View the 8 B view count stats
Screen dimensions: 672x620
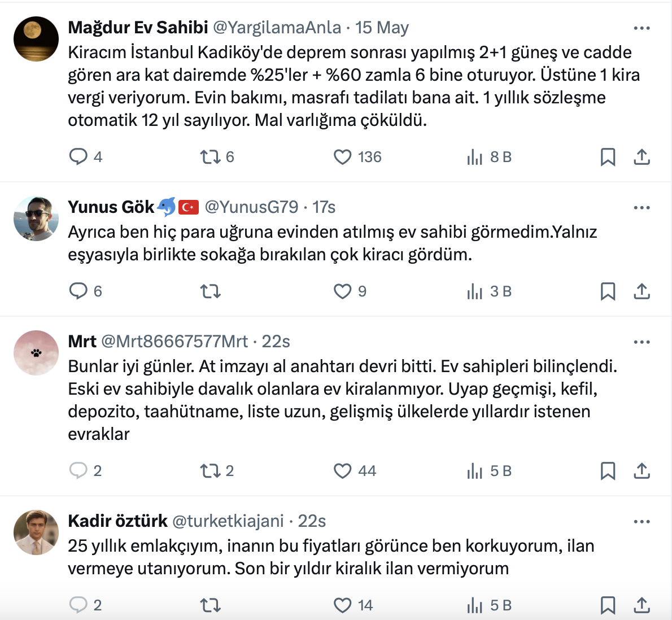(x=489, y=156)
